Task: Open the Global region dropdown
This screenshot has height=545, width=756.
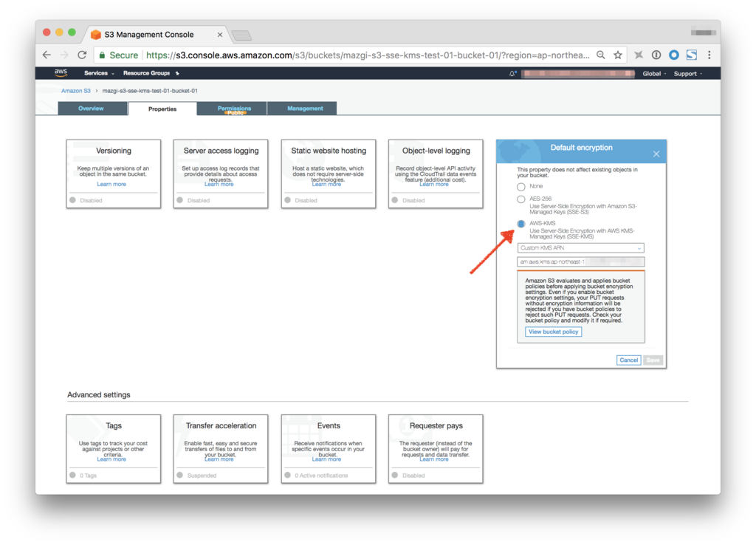Action: 654,74
